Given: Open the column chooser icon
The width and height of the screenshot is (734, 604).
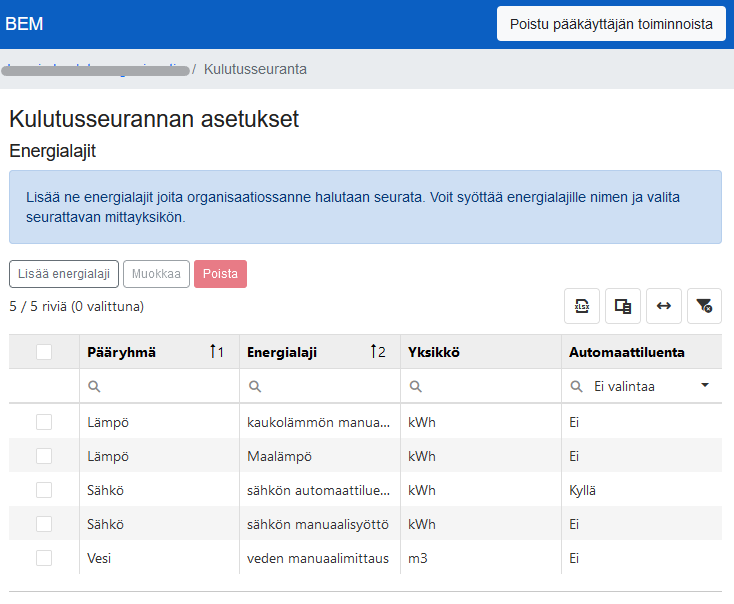Looking at the screenshot, I should (x=623, y=306).
